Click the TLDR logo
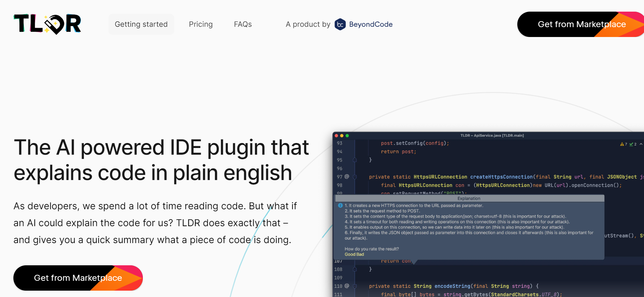644x297 pixels. pyautogui.click(x=48, y=24)
